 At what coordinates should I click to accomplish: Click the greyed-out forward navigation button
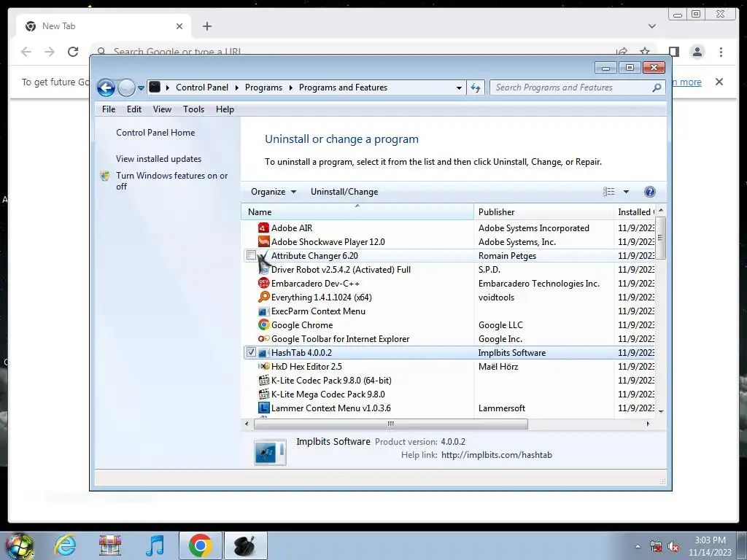(126, 87)
